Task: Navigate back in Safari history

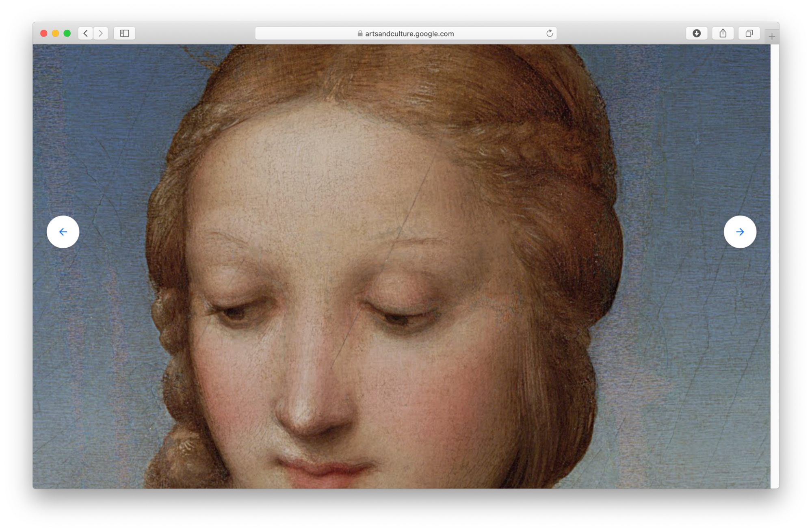Action: point(85,33)
